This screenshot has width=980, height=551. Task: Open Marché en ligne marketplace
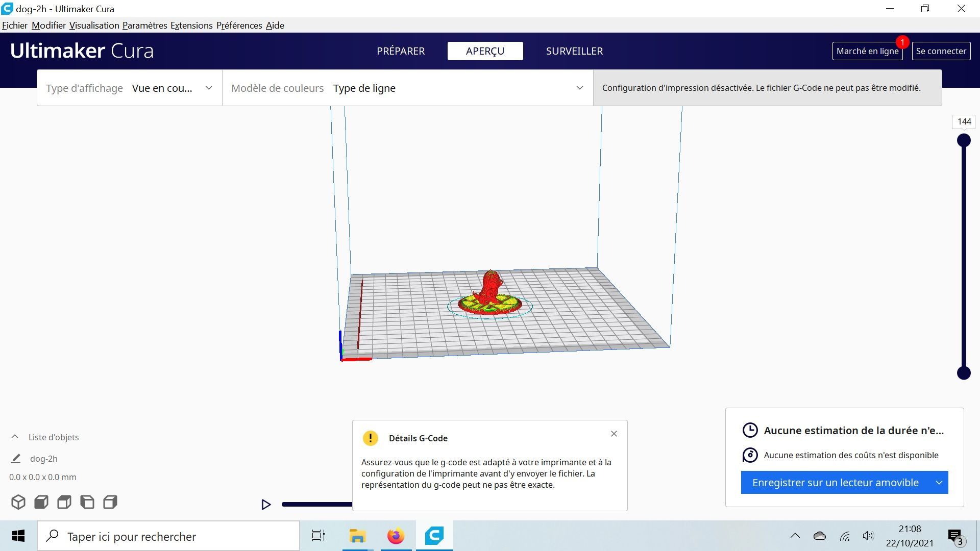coord(867,51)
